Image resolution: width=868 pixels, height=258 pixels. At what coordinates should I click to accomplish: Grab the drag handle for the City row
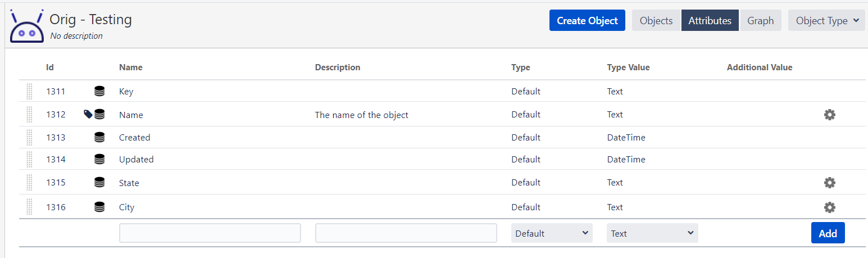click(x=29, y=207)
